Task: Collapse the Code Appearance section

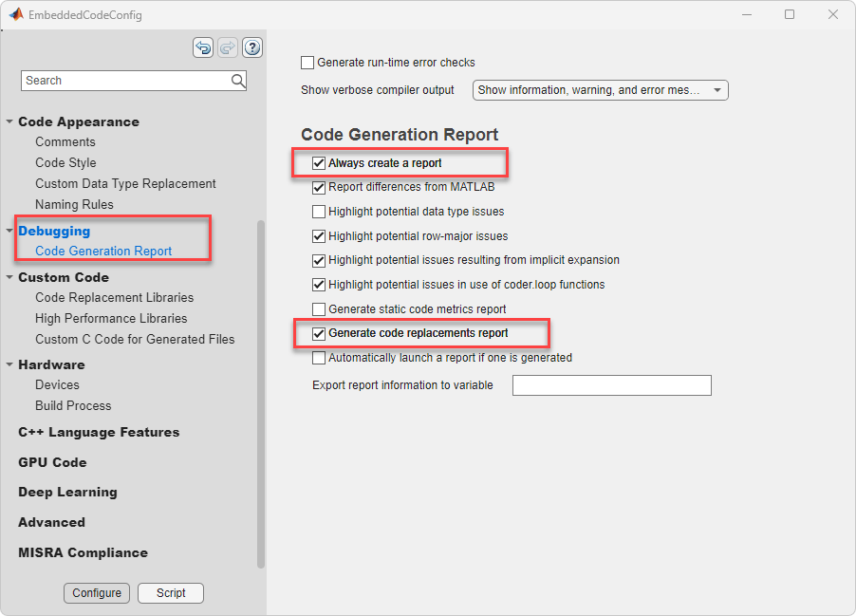Action: point(9,121)
